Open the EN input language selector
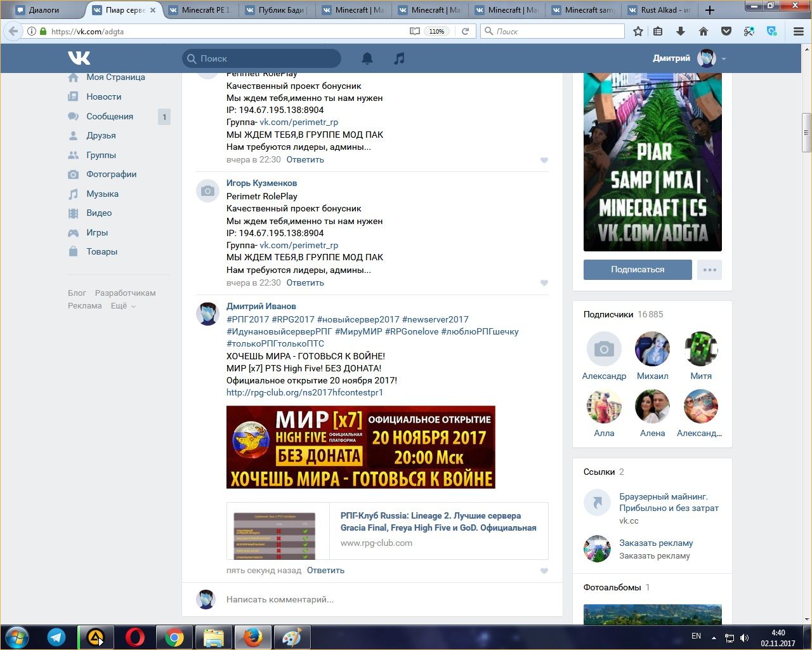The image size is (812, 650). click(696, 636)
